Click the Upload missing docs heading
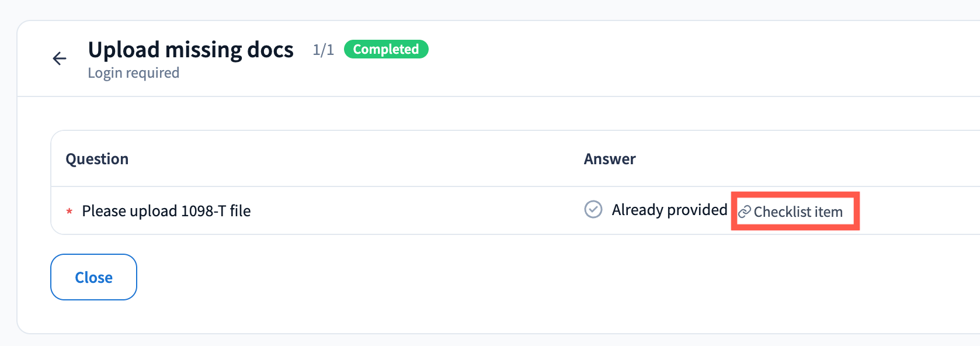 click(190, 50)
